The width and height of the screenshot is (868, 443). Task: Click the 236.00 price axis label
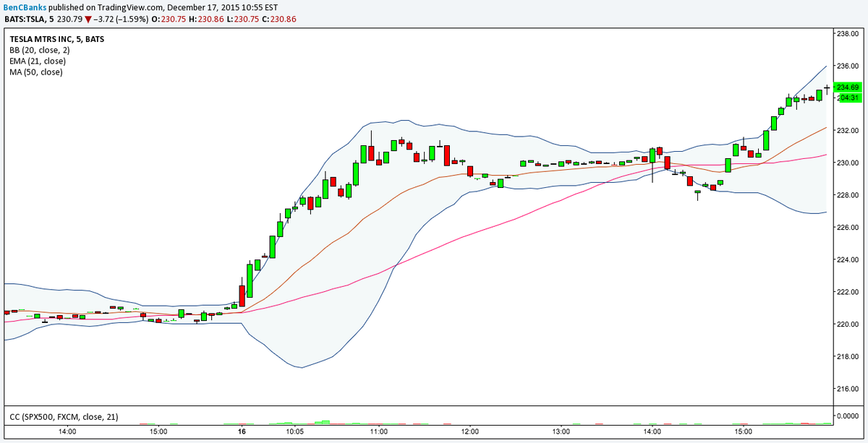(847, 66)
